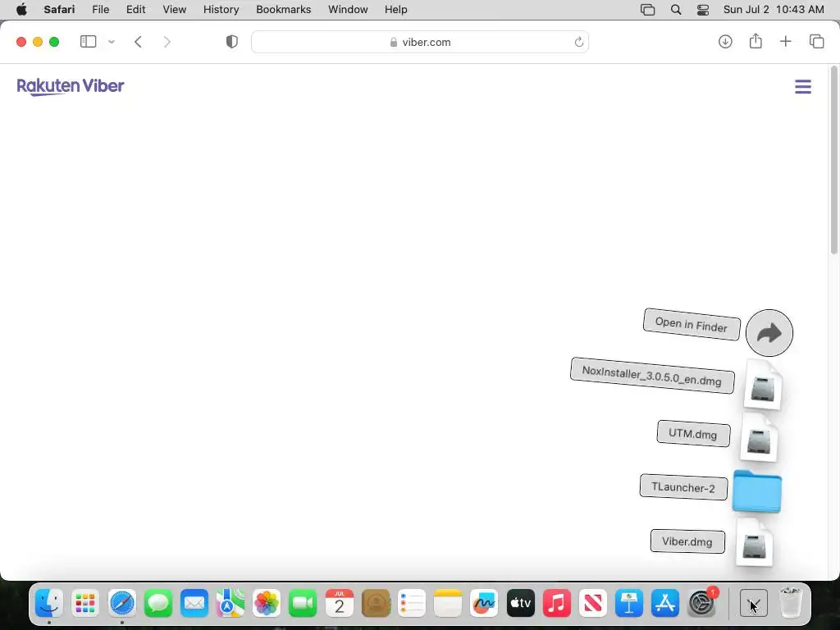Viewport: 840px width, 630px height.
Task: Open the privacy report shield icon
Action: tap(232, 42)
